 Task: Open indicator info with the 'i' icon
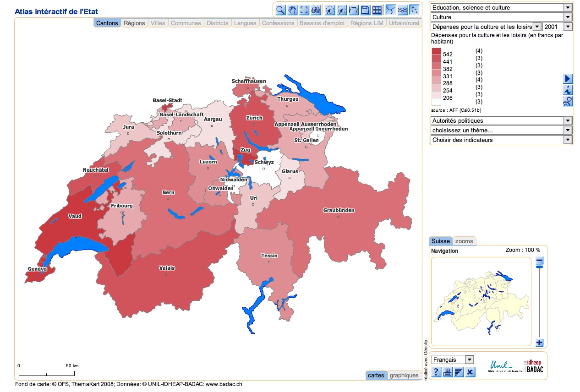point(568,90)
